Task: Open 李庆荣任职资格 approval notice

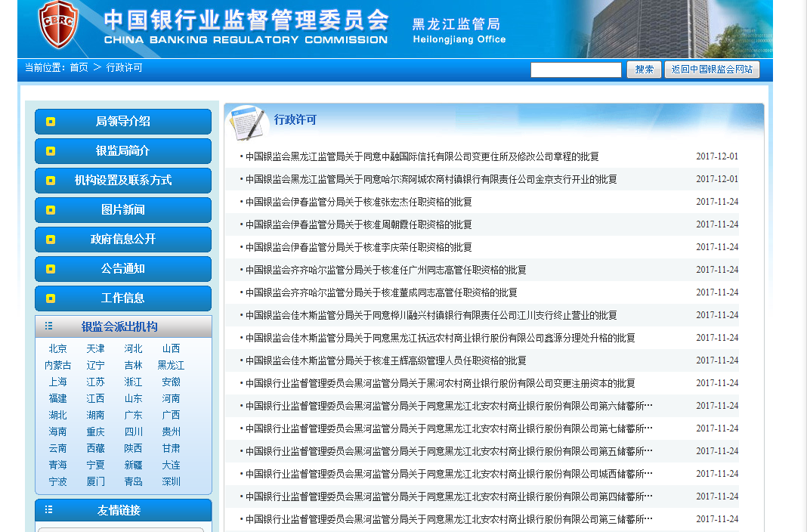Action: tap(359, 247)
